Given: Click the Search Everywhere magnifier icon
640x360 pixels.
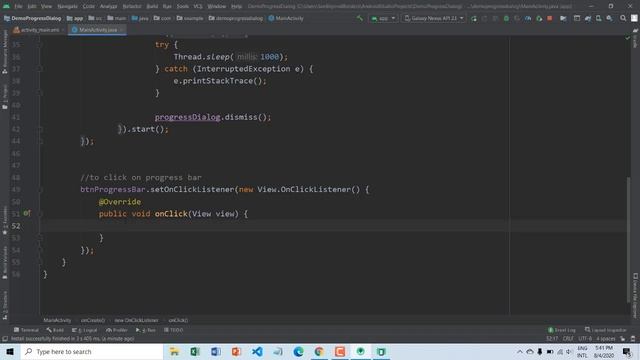Looking at the screenshot, I should [x=623, y=18].
